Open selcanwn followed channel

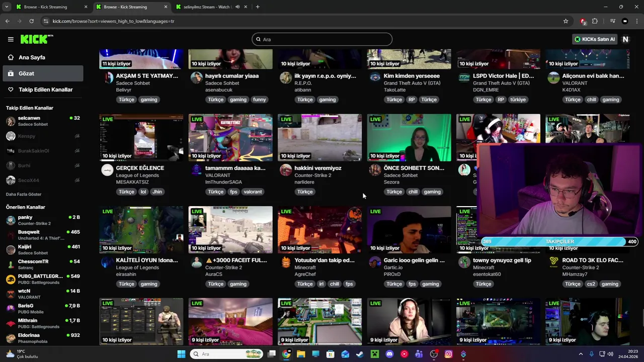click(43, 121)
